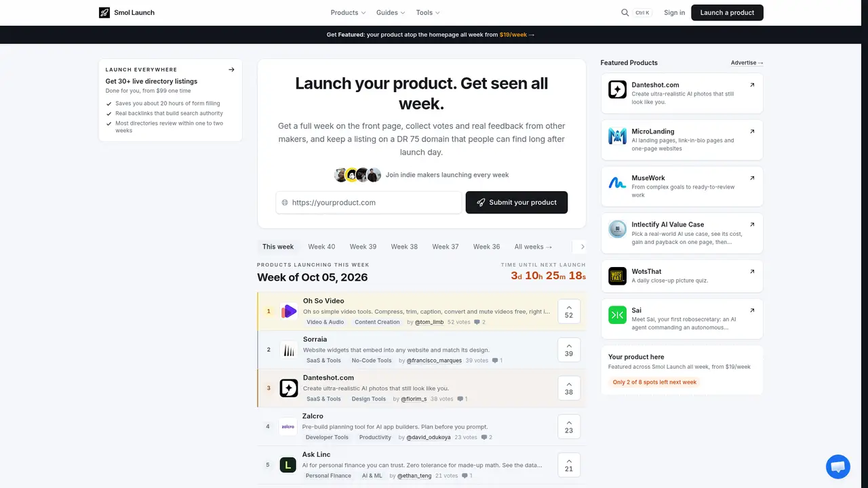868x488 pixels.
Task: Click the Launch a product button
Action: tap(727, 12)
